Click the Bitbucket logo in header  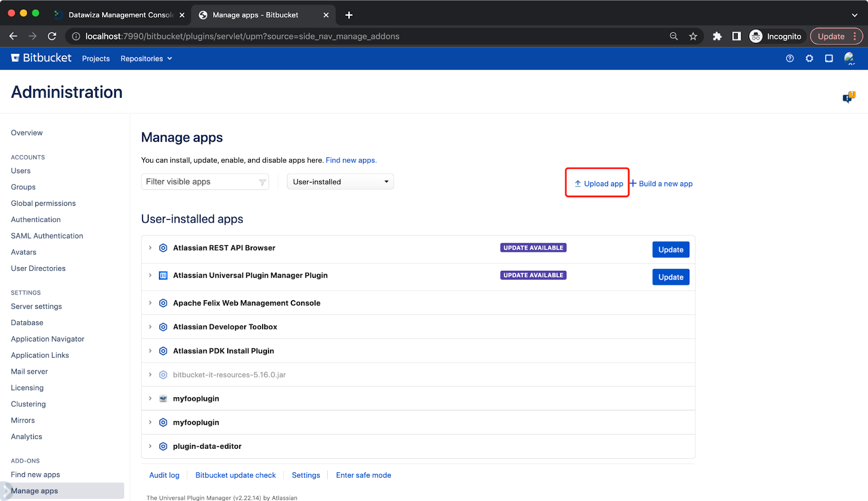41,58
